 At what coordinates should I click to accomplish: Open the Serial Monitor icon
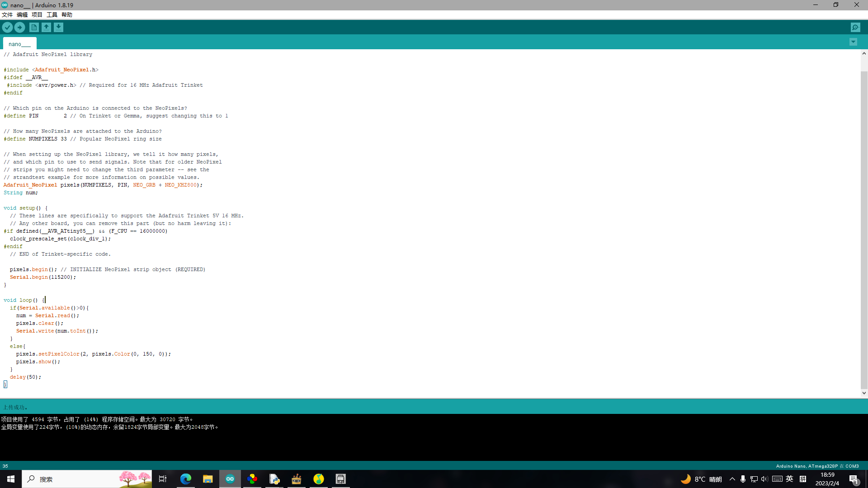click(x=855, y=28)
